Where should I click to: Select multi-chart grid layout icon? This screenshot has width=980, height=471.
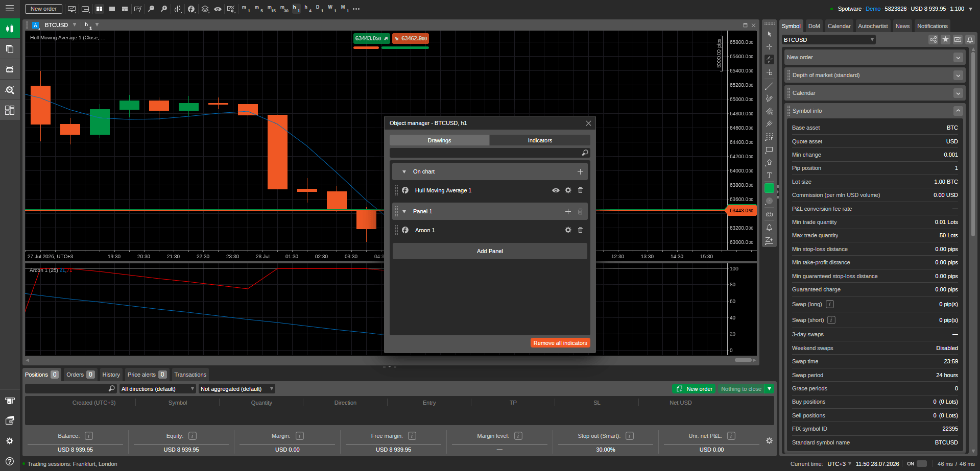(99, 9)
